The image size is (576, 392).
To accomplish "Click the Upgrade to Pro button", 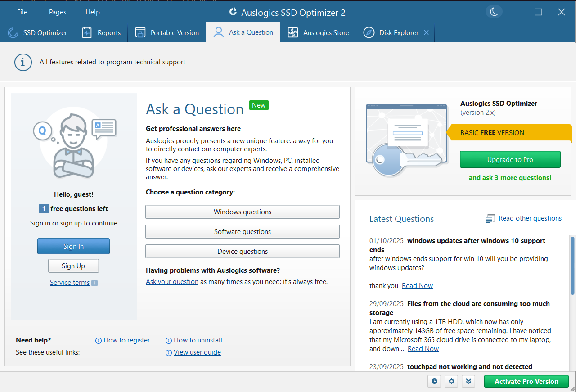I will point(510,159).
